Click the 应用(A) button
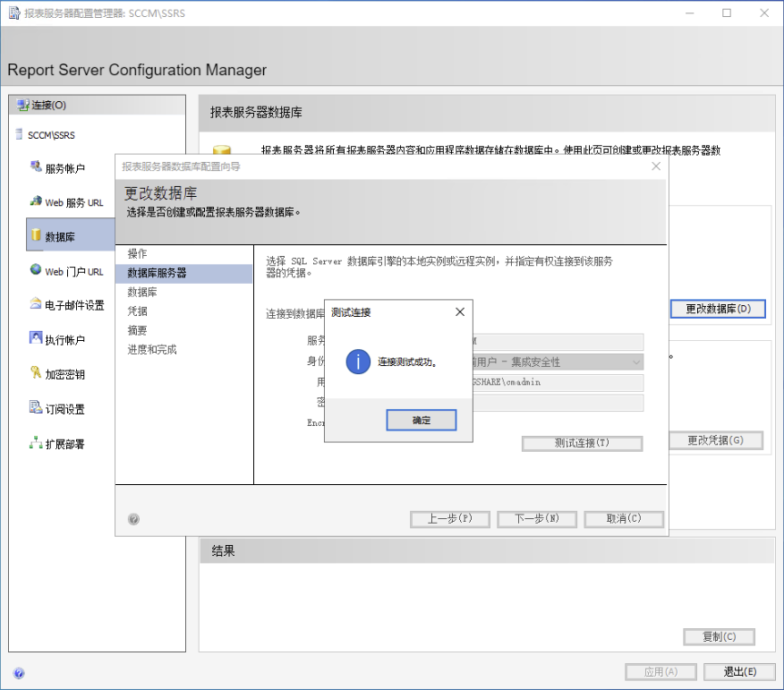 click(660, 672)
